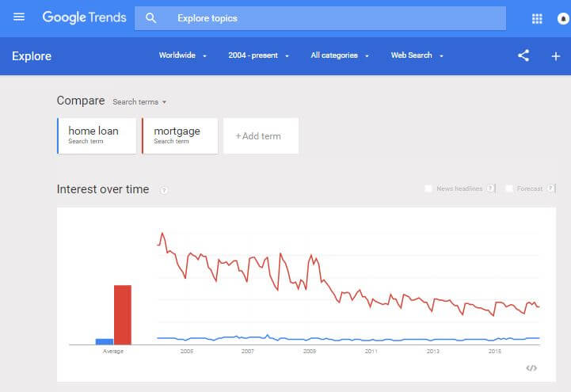
Task: Open the embed code icon
Action: [531, 367]
